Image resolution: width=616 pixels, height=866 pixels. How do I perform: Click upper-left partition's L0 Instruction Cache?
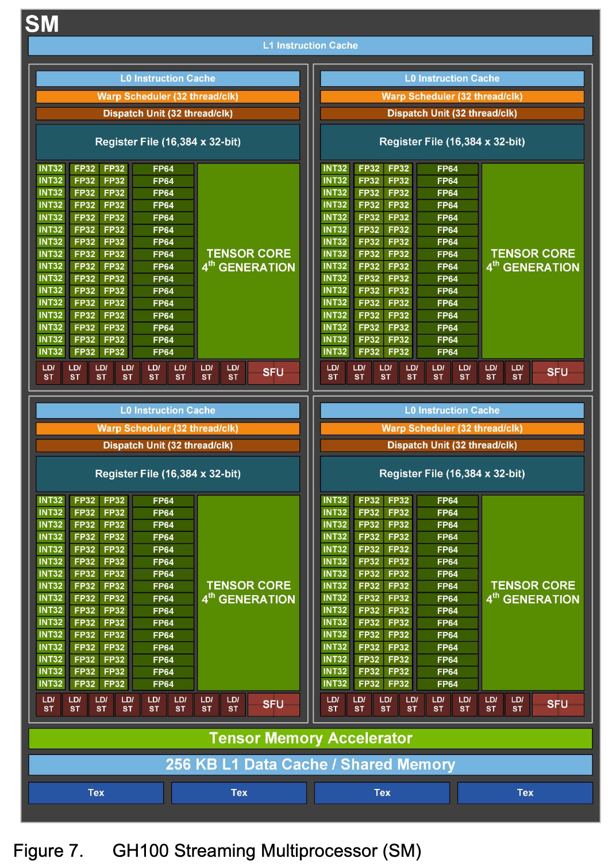tap(168, 78)
